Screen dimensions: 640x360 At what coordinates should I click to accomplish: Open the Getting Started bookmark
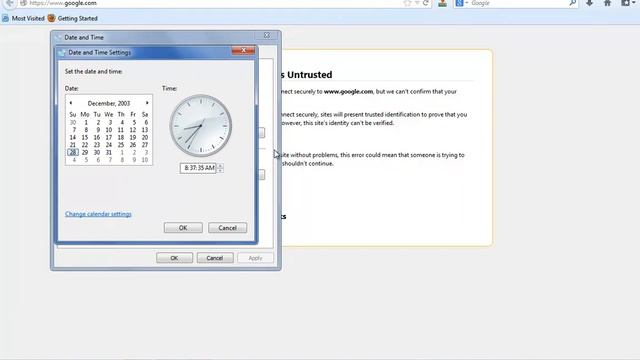[x=73, y=18]
